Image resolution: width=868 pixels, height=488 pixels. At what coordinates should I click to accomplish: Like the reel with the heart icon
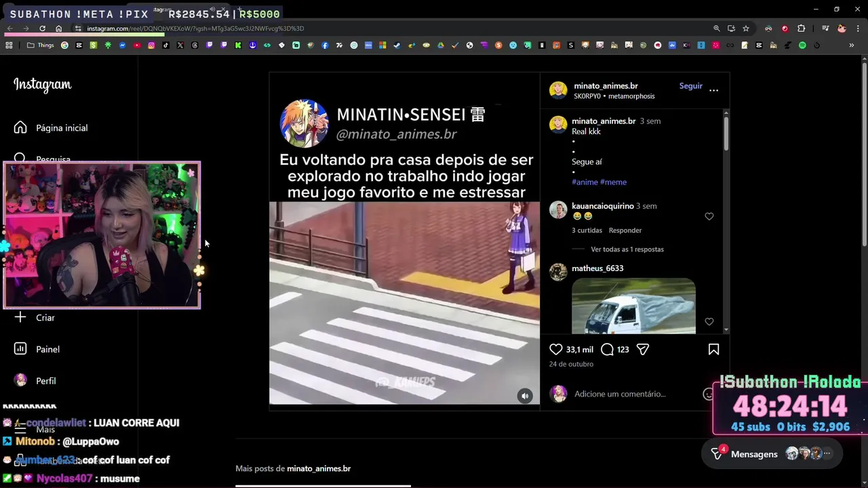coord(556,349)
